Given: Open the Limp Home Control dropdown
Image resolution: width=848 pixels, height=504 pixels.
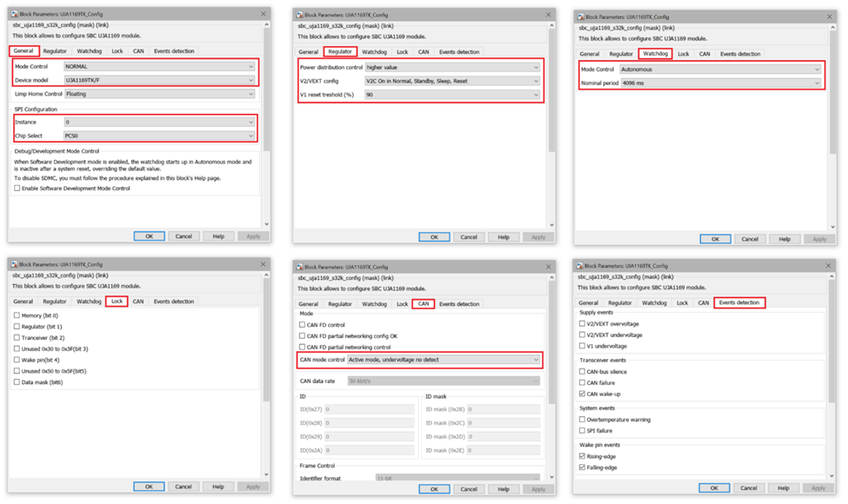Looking at the screenshot, I should [159, 94].
